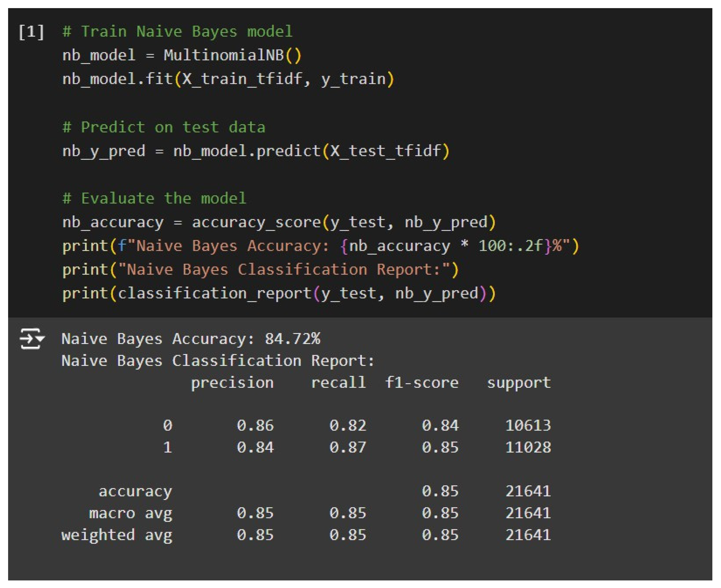Click the accuracy_score assignment line
721x588 pixels.
click(x=279, y=222)
